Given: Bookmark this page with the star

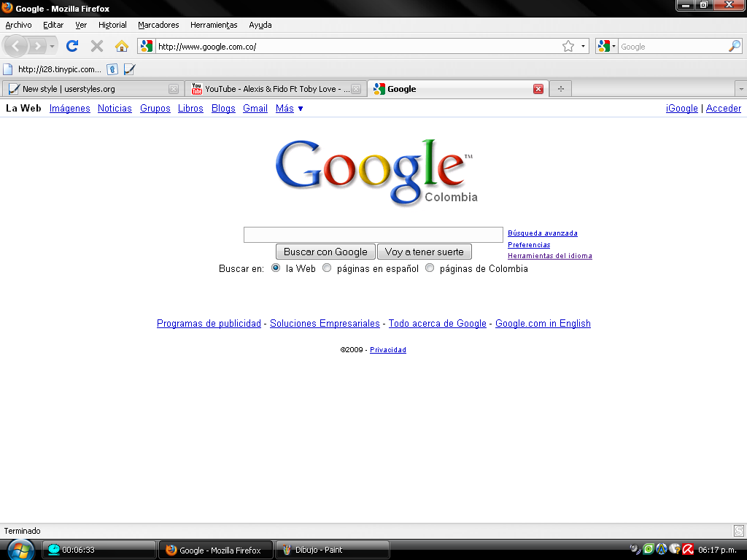Looking at the screenshot, I should pyautogui.click(x=568, y=46).
